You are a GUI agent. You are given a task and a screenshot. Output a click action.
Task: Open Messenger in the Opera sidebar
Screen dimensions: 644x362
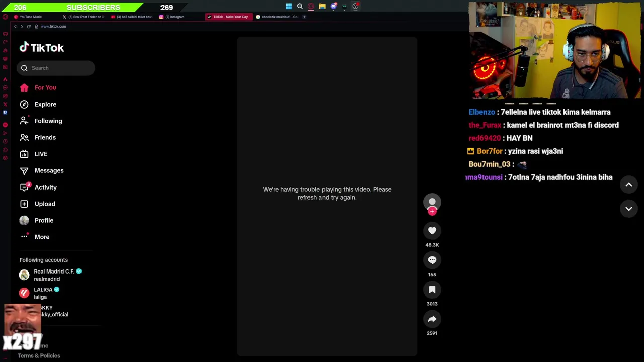click(5, 87)
